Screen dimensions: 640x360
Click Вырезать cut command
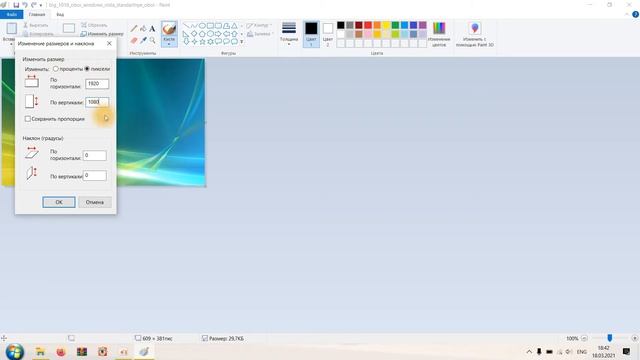[36, 25]
